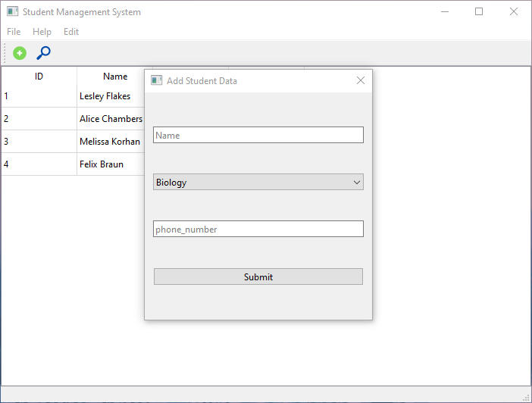Image resolution: width=532 pixels, height=403 pixels.
Task: Open the Help menu
Action: [42, 32]
